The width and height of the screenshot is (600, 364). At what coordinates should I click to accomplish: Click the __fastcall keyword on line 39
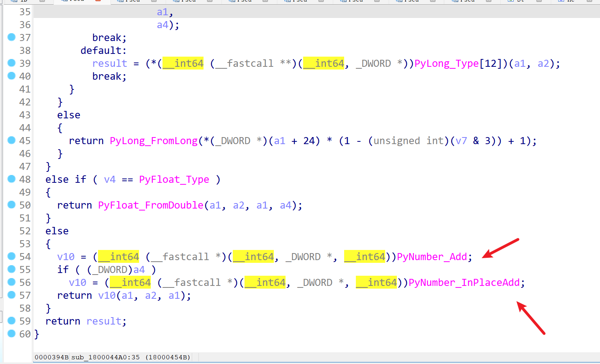245,63
